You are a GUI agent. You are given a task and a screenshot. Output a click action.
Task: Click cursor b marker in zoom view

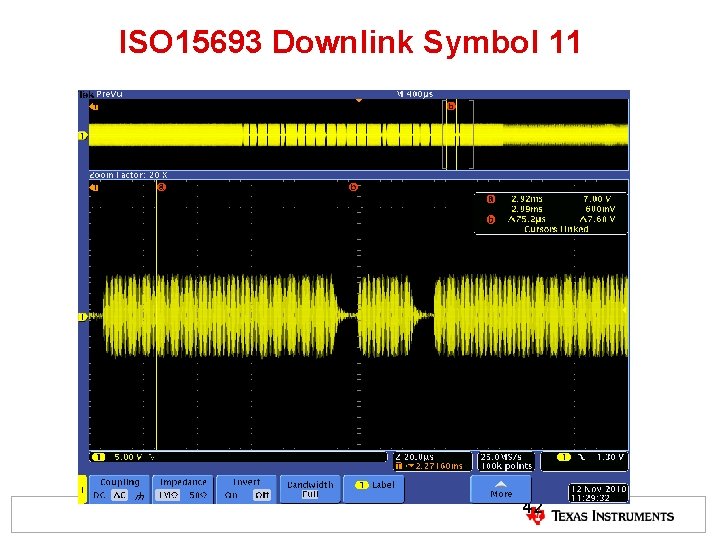click(x=353, y=187)
